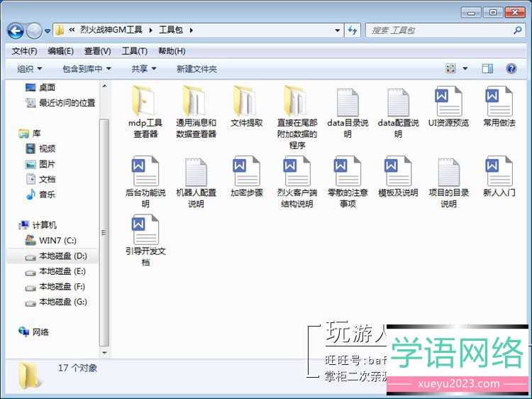The width and height of the screenshot is (532, 399).
Task: Select 本地磁盘 (E:) in navigation pane
Action: tap(62, 271)
